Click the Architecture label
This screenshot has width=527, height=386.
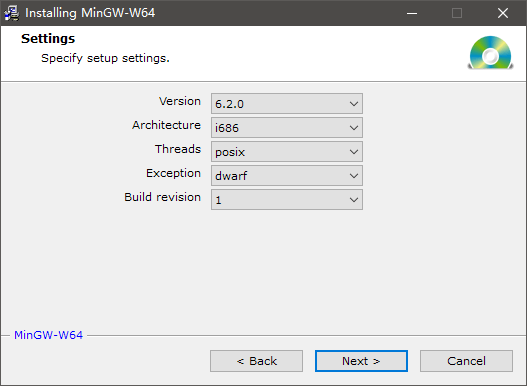pos(166,125)
